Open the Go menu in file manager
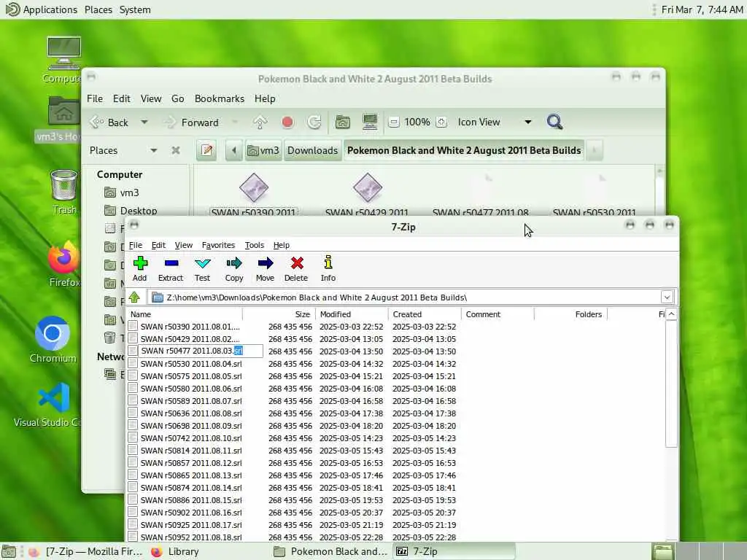 pos(178,98)
